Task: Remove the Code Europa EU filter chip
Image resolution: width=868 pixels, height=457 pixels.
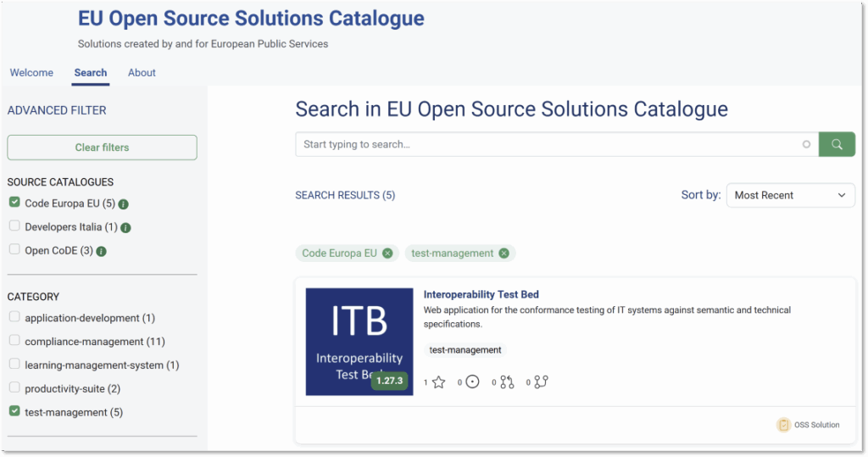Action: pos(387,254)
